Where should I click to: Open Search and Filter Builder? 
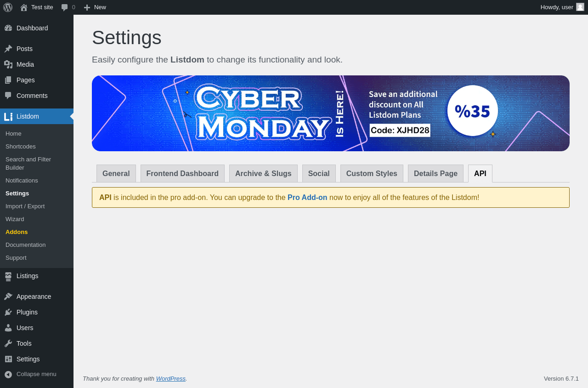click(x=28, y=163)
